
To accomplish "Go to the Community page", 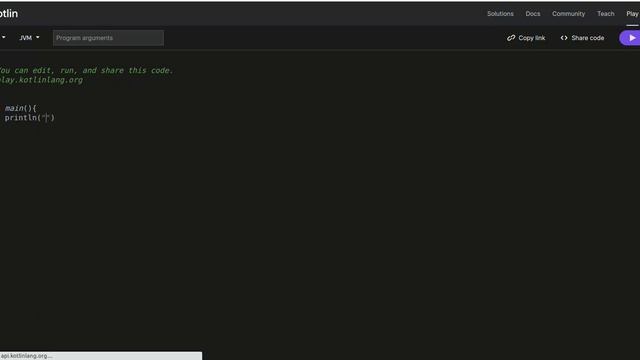I will coord(568,13).
